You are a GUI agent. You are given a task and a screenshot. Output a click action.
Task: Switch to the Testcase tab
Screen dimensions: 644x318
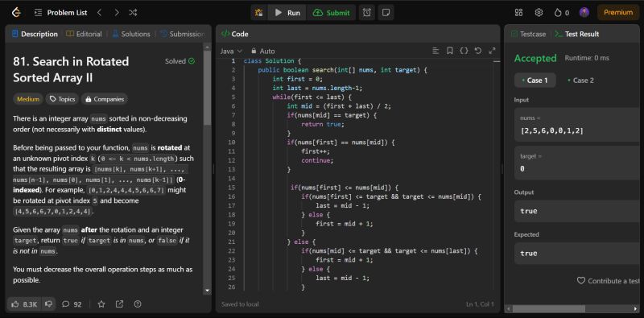528,34
